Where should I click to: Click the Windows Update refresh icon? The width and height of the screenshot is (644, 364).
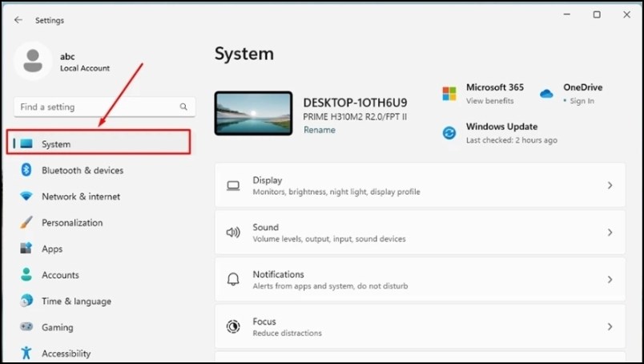(449, 133)
